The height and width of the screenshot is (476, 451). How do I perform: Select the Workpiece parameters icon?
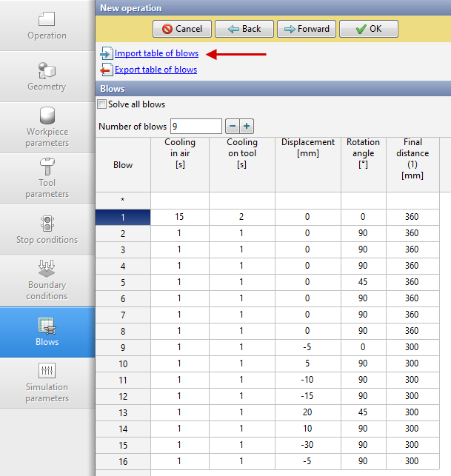coord(47,117)
